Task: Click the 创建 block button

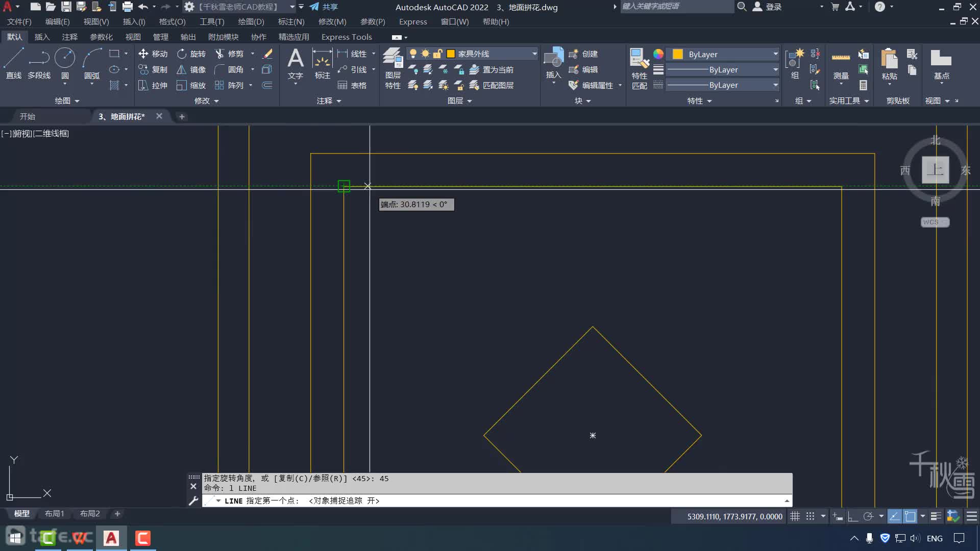Action: coord(583,54)
